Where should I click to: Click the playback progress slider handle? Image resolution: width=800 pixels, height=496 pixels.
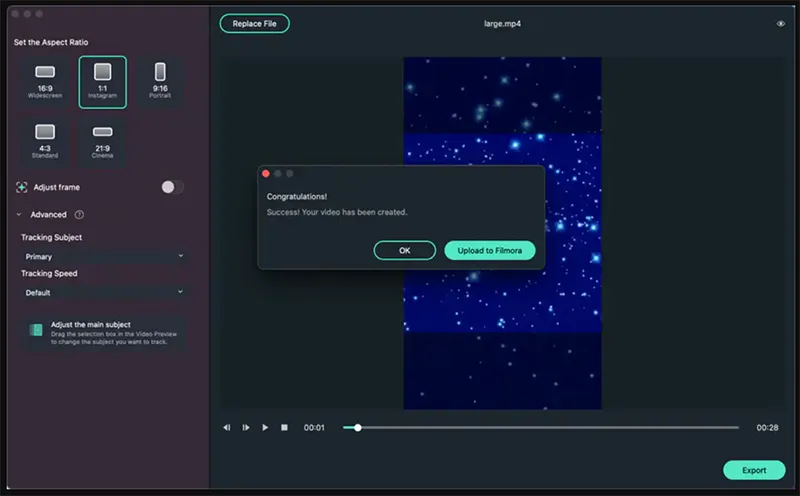tap(358, 427)
